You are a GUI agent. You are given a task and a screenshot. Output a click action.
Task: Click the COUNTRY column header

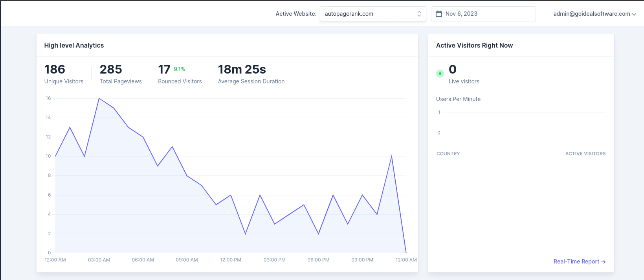448,154
